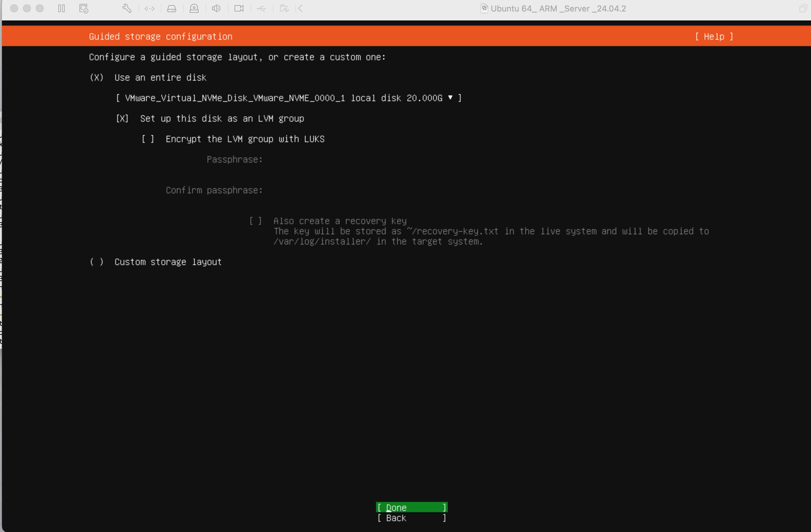
Task: Open the Help menu in header
Action: (714, 36)
